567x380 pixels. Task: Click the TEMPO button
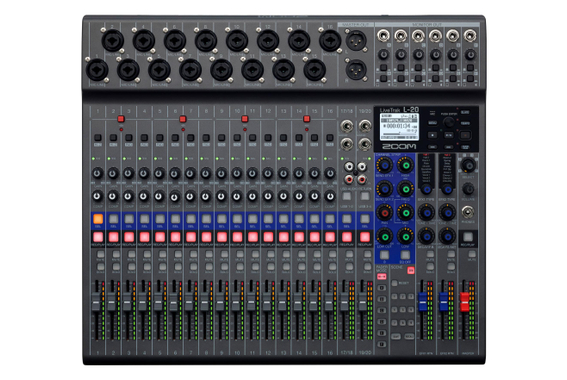coord(465,123)
